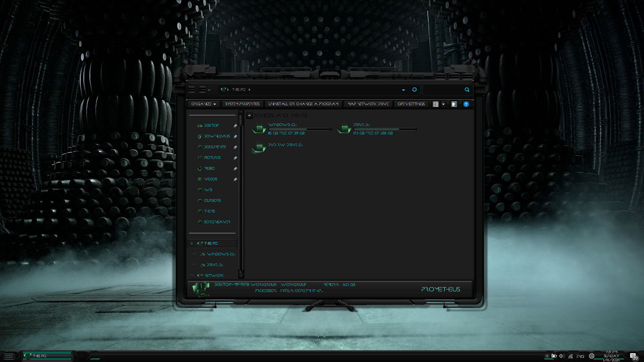
Task: Expand the Organize dropdown menu
Action: click(x=203, y=104)
